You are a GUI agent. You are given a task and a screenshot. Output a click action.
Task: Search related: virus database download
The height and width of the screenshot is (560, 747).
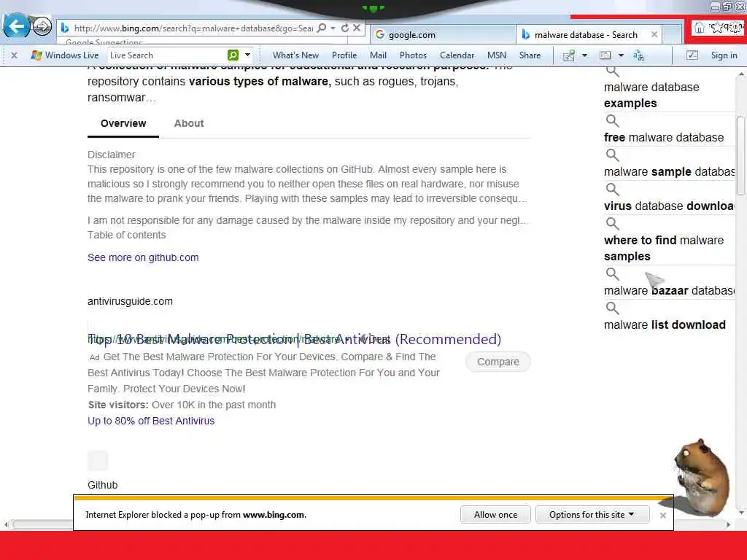(670, 206)
